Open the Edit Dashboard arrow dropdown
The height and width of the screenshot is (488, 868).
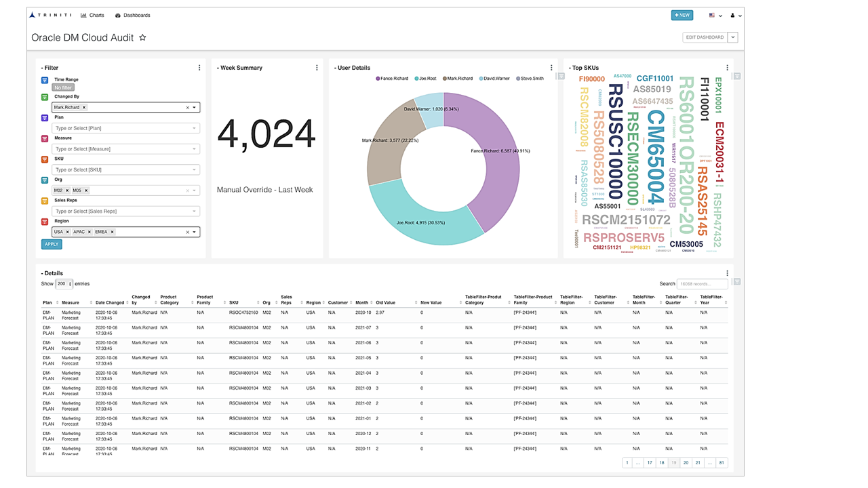(x=733, y=38)
